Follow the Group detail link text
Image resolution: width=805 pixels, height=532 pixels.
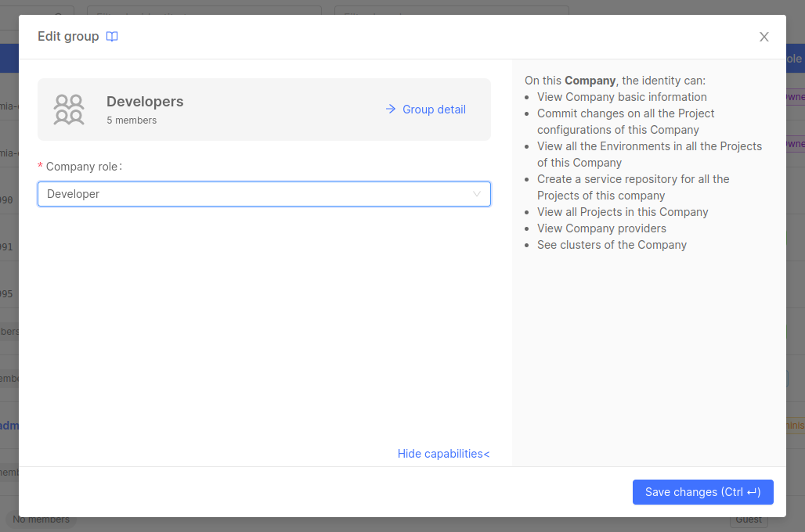tap(434, 110)
